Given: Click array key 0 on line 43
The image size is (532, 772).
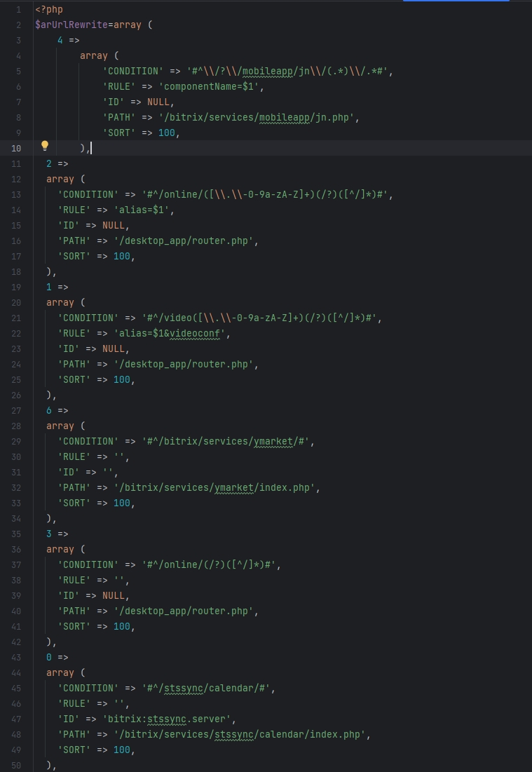Looking at the screenshot, I should [x=49, y=657].
